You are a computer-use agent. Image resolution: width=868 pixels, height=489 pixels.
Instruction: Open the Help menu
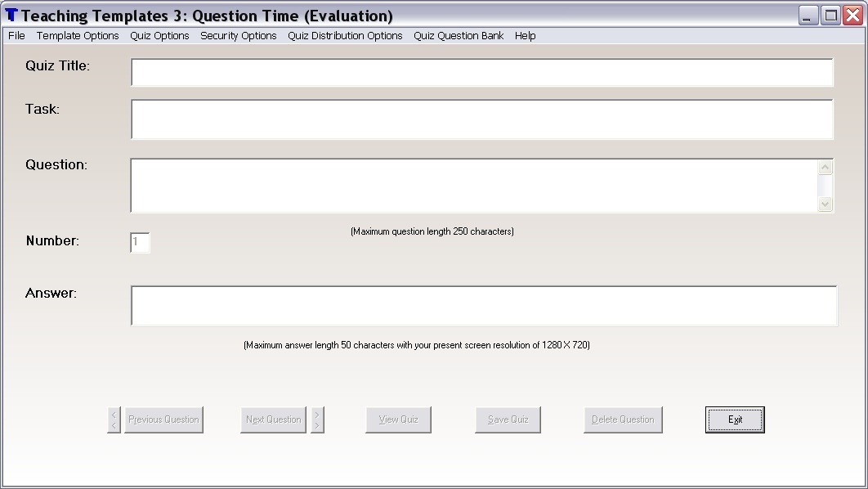525,35
